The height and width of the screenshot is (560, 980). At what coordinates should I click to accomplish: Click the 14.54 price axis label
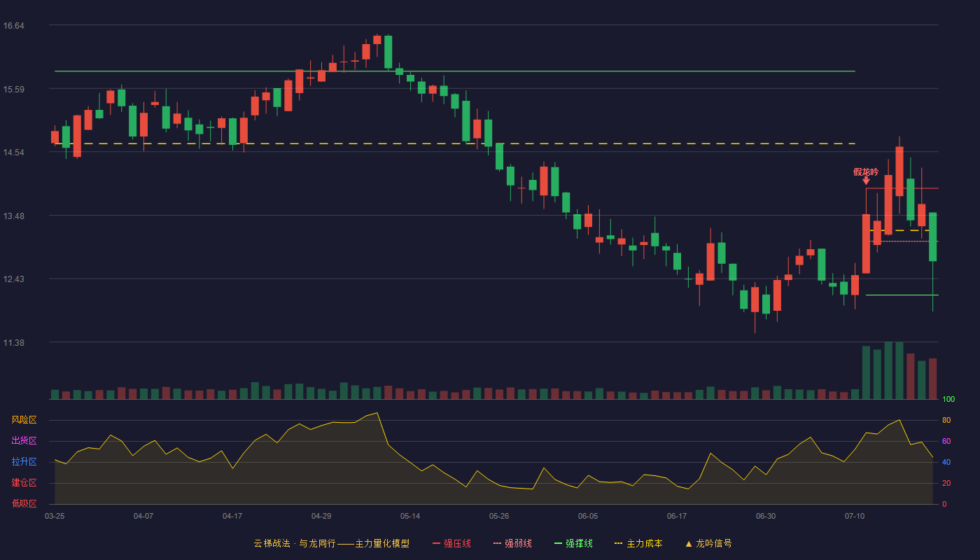click(14, 153)
